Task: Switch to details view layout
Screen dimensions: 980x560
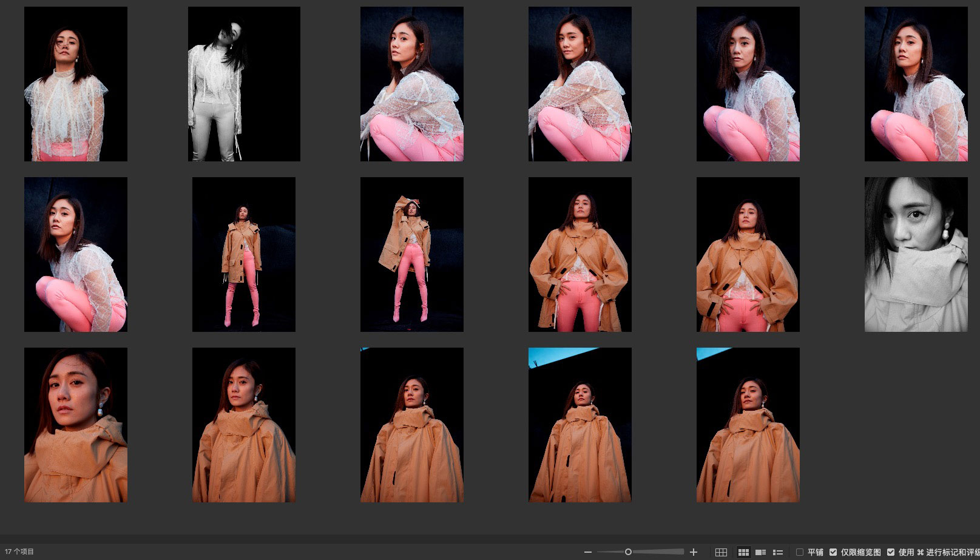Action: point(760,552)
